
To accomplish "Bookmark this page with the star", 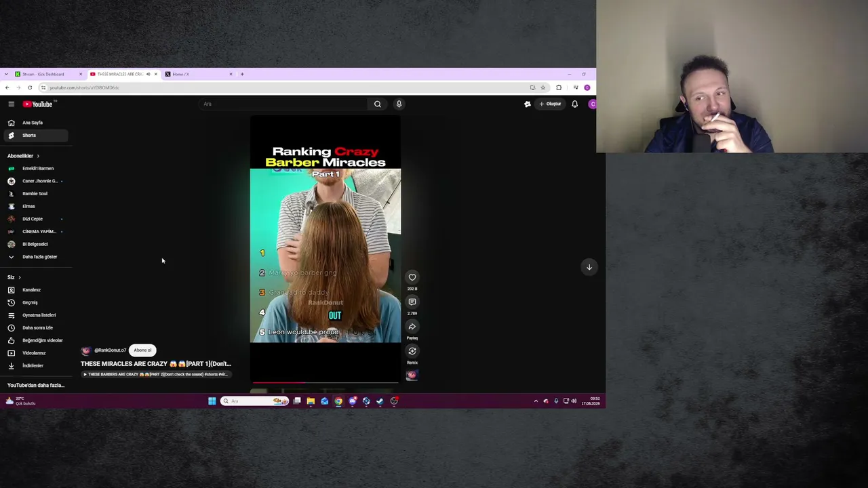I will tap(542, 87).
